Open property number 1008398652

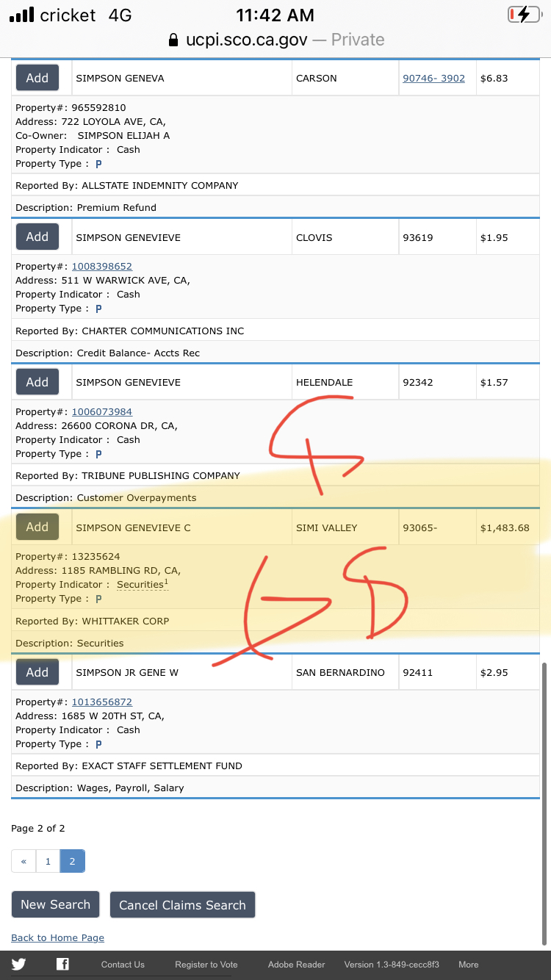click(101, 266)
